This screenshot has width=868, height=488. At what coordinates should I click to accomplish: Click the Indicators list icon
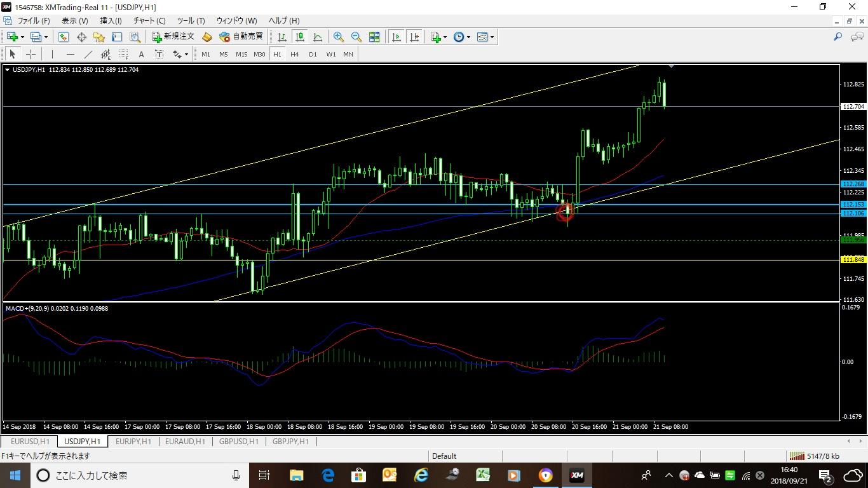click(435, 37)
